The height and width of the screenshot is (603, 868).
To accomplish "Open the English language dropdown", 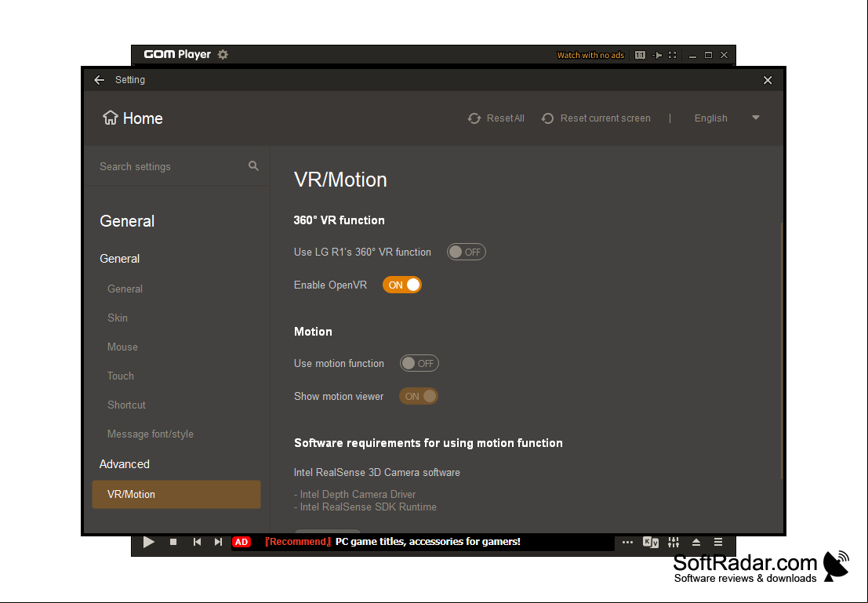I will [x=727, y=118].
